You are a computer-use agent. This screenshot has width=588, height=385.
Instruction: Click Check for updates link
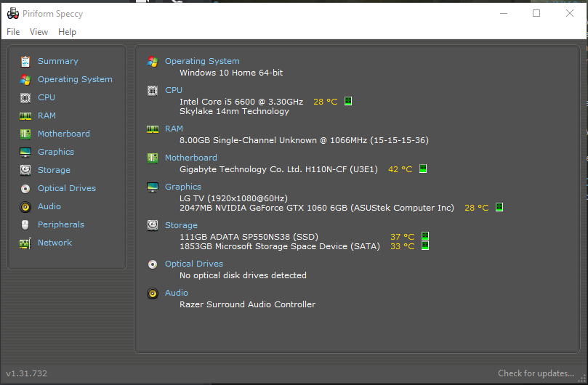point(536,373)
